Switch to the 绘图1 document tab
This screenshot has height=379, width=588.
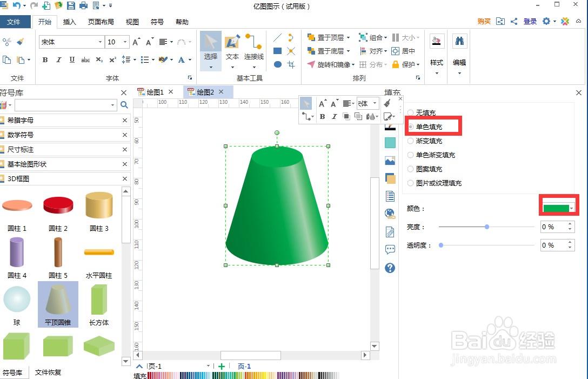tap(155, 92)
